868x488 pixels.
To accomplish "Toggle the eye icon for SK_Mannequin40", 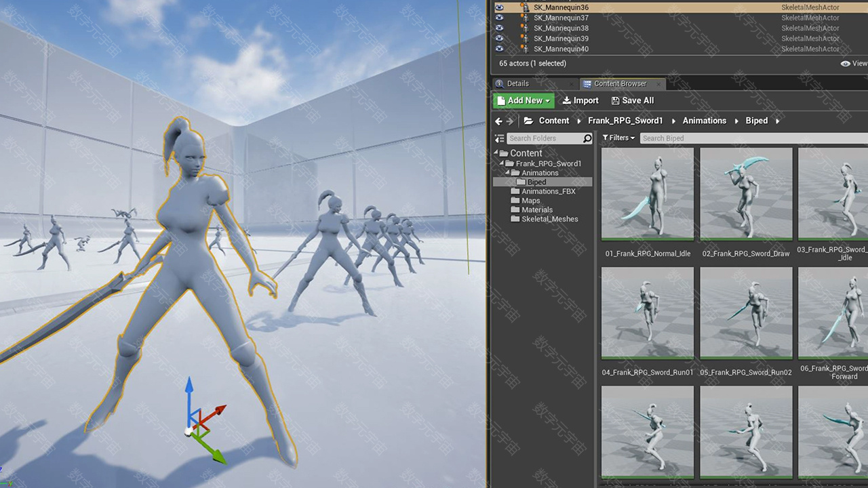I will [499, 49].
